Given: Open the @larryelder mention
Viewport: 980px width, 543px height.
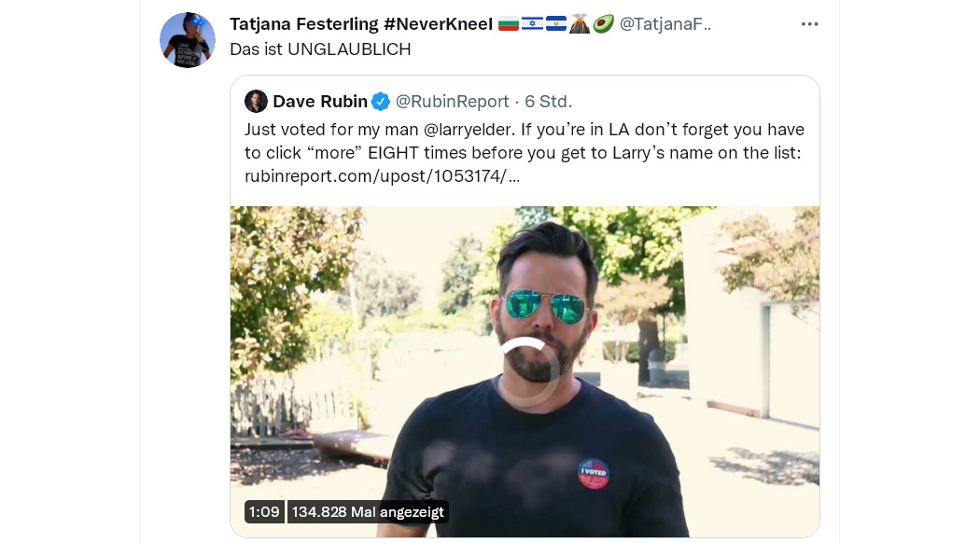Looking at the screenshot, I should tap(468, 130).
